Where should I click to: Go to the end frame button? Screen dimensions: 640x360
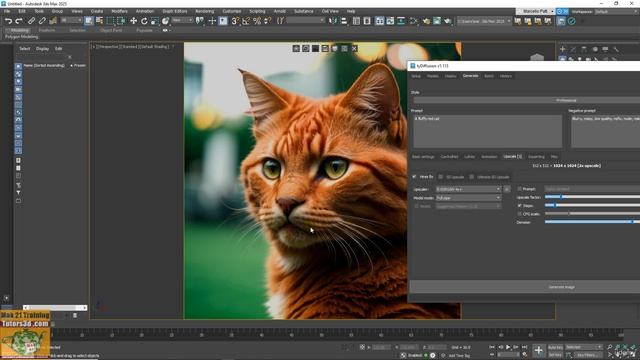tap(524, 347)
